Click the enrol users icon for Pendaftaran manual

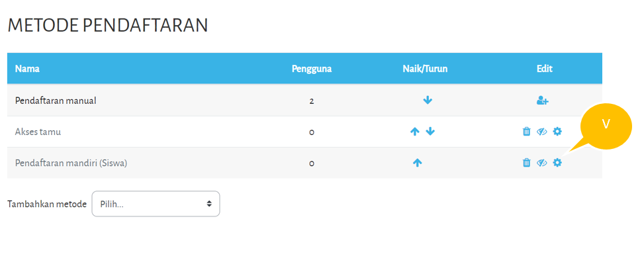543,101
